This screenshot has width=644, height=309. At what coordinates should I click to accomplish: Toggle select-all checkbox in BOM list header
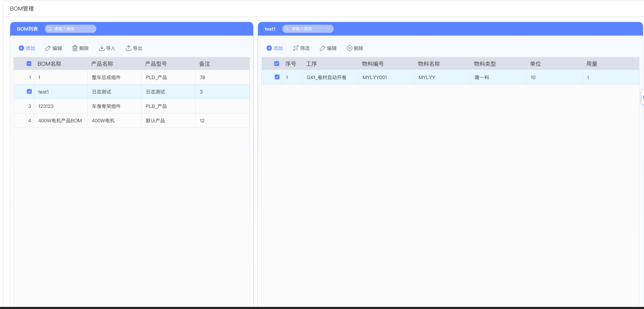click(29, 64)
